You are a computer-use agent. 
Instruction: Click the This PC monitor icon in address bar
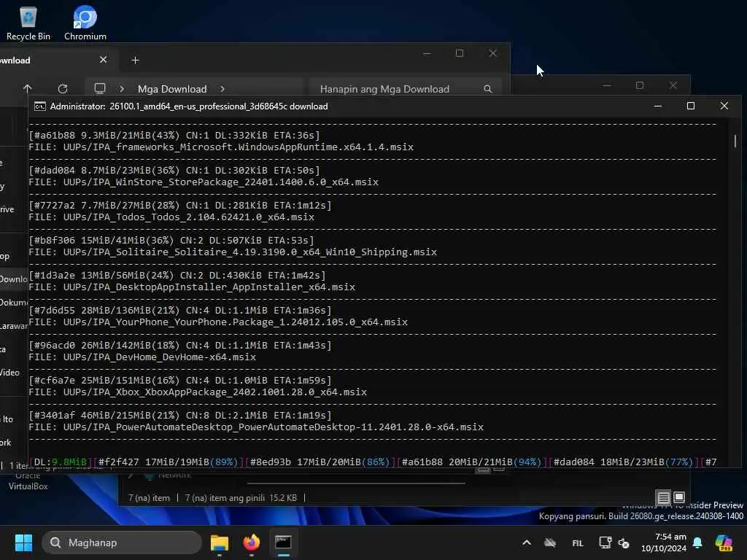click(99, 88)
